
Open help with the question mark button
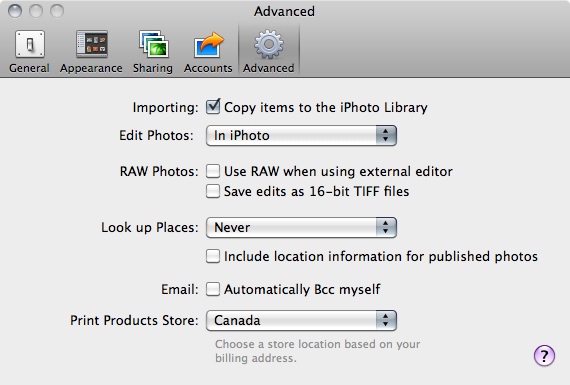click(x=544, y=356)
